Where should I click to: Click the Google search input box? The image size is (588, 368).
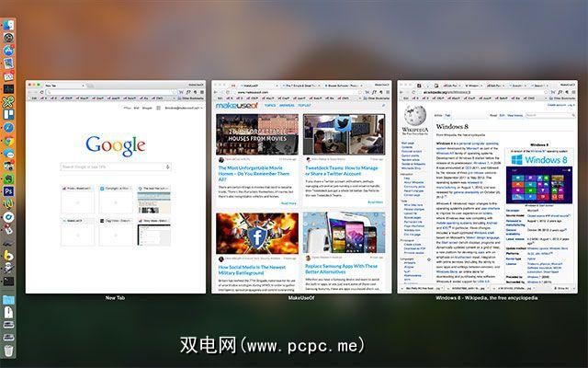point(116,167)
